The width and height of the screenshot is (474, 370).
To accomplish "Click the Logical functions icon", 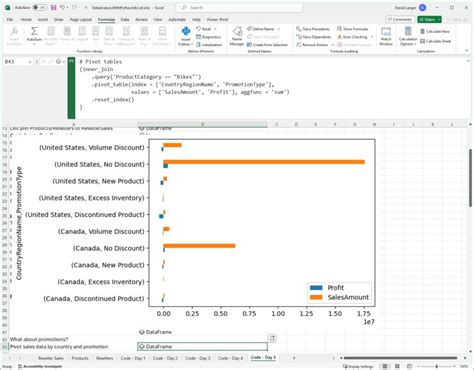I will coord(82,31).
